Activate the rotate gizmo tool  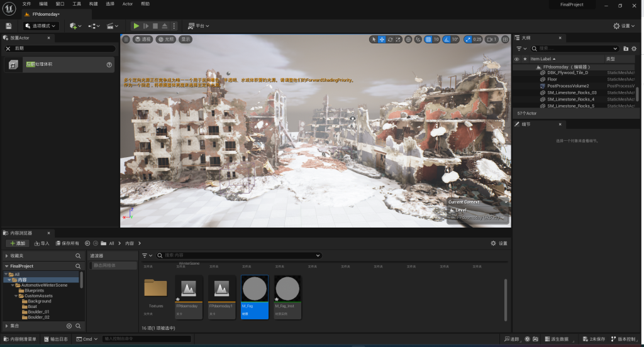tap(390, 40)
